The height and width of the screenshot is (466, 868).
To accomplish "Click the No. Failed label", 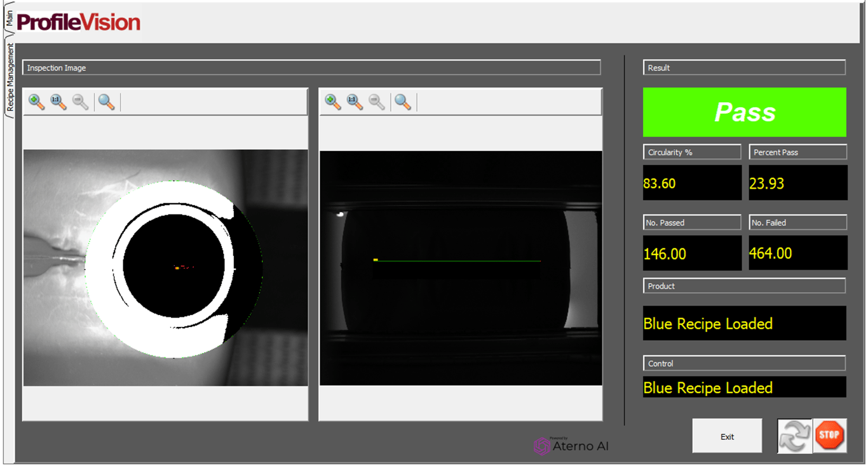I will 798,223.
